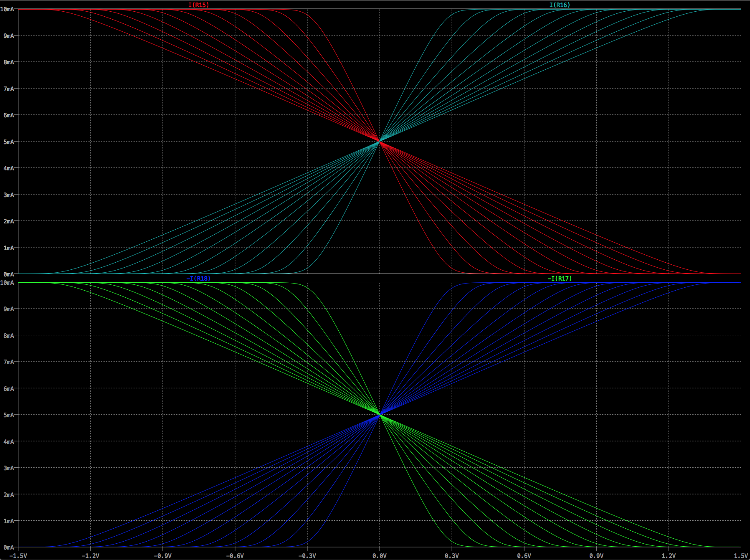The height and width of the screenshot is (560, 750).
Task: Click the 4mA label on lower plot axis
Action: 9,442
